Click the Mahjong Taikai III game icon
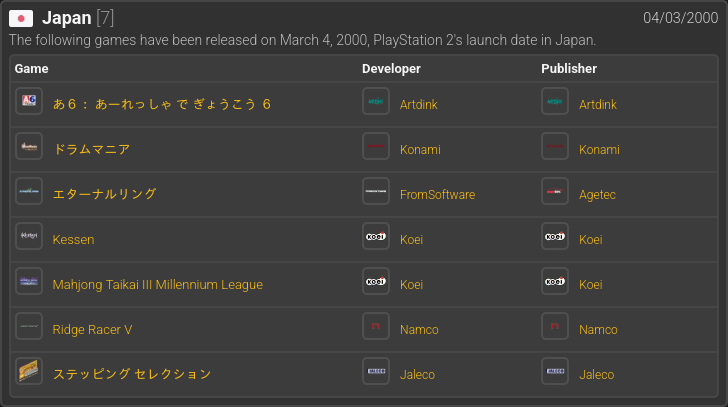The width and height of the screenshot is (728, 407). [x=29, y=281]
